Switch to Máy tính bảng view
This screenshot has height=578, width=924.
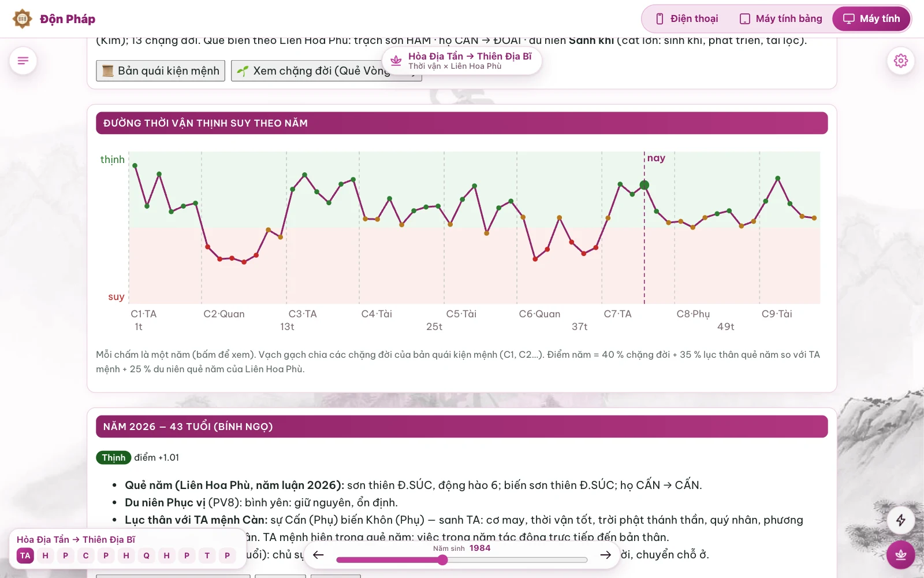tap(781, 19)
